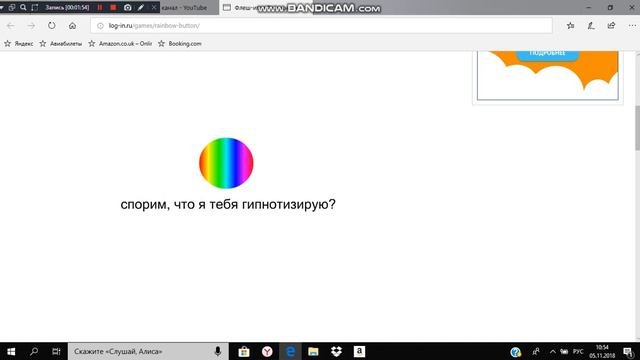Minimize the Edge browser window

pyautogui.click(x=589, y=7)
